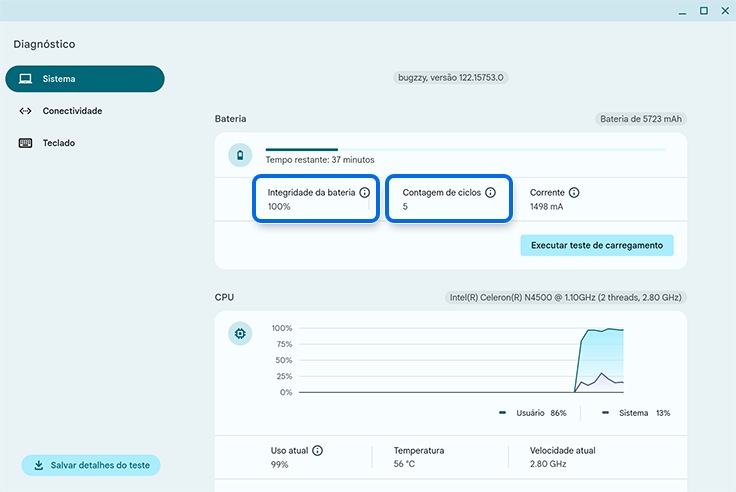
Task: Click the Conectividade arrows icon in the sidebar
Action: pyautogui.click(x=26, y=111)
